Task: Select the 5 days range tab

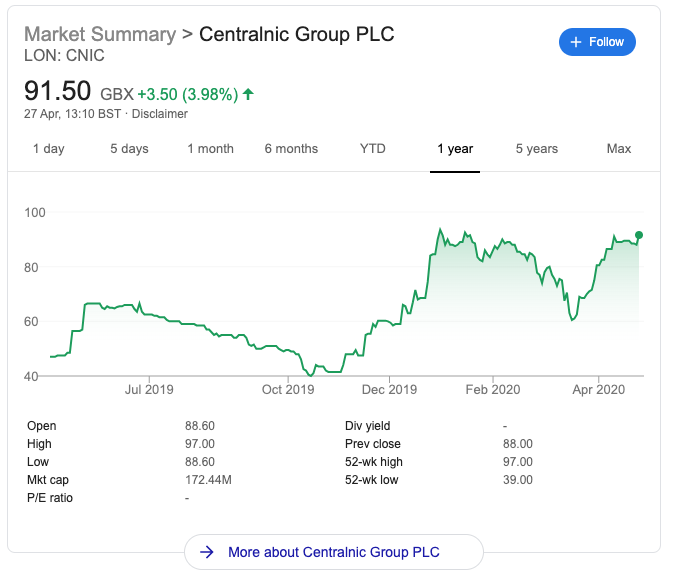Action: 129,149
